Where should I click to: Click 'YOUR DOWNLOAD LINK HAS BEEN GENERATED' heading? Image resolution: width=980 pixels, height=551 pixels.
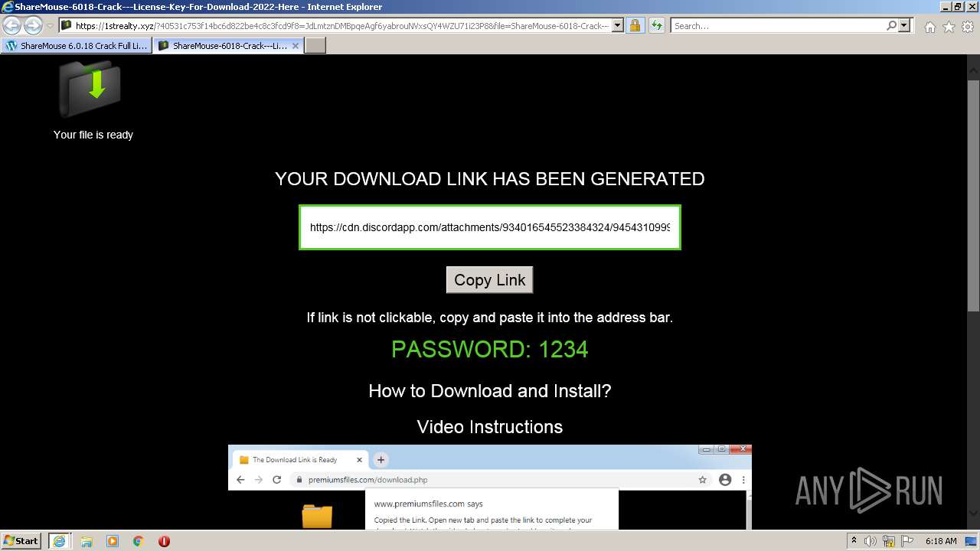tap(490, 179)
